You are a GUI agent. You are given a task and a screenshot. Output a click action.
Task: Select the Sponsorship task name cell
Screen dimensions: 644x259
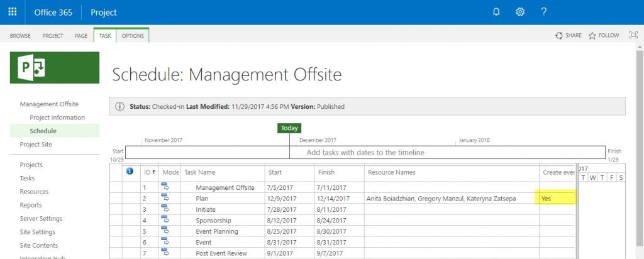tap(223, 221)
